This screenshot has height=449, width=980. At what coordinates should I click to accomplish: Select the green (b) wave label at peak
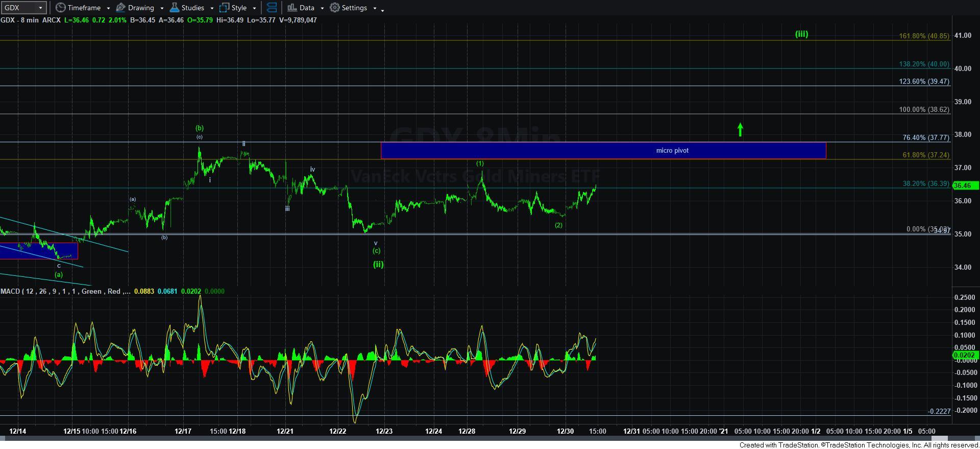pyautogui.click(x=199, y=128)
